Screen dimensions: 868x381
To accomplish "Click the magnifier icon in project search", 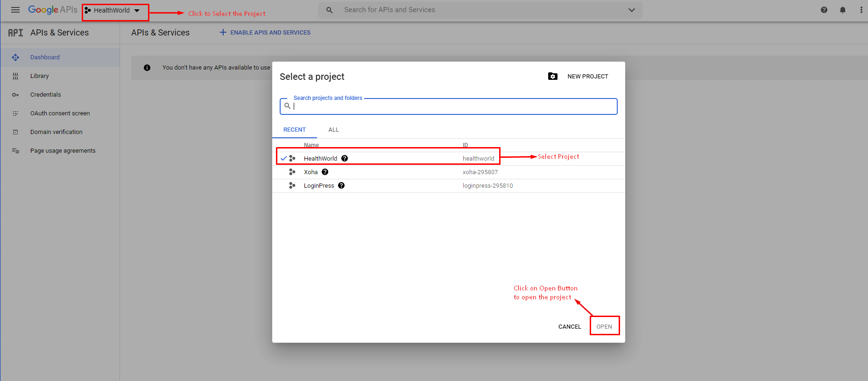I will coord(288,106).
